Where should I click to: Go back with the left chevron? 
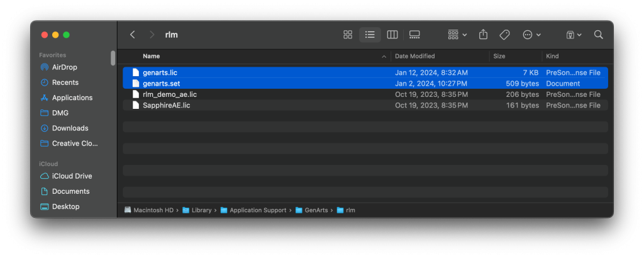click(x=132, y=35)
